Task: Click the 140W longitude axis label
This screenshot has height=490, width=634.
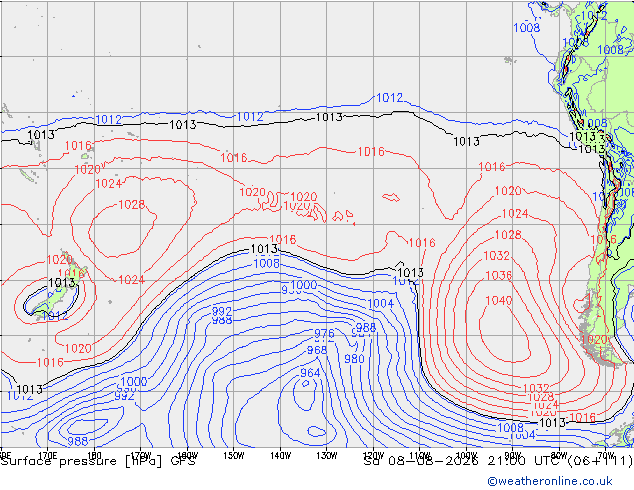Action: click(x=280, y=455)
